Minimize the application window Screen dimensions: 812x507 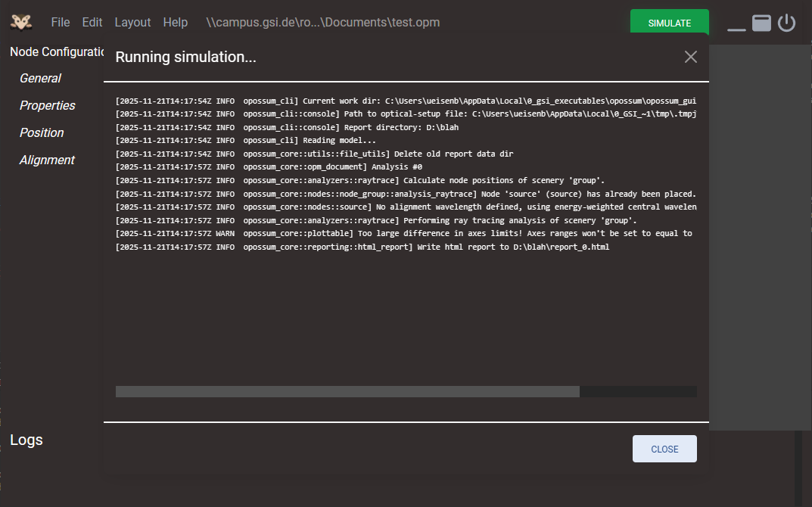tap(736, 30)
